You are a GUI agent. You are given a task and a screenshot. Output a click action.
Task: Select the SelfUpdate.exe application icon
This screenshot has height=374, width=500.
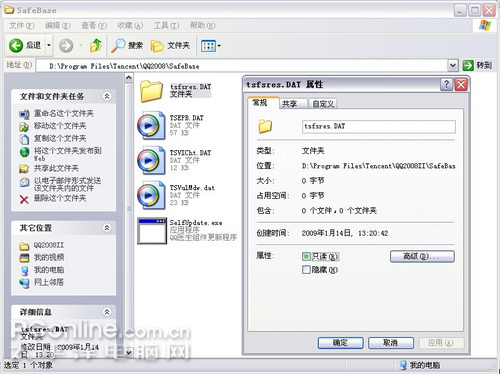(x=152, y=231)
